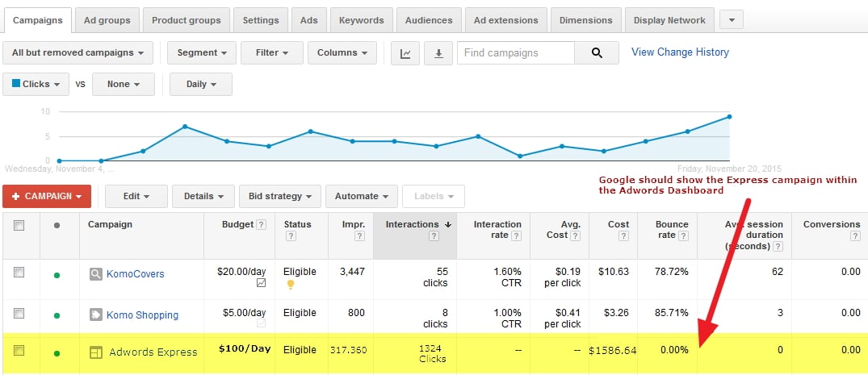Open the Ads tab
Viewport: 868px width, 375px height.
tap(309, 20)
